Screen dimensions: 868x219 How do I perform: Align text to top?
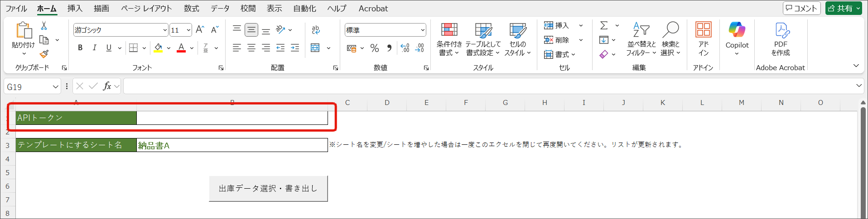pos(236,30)
